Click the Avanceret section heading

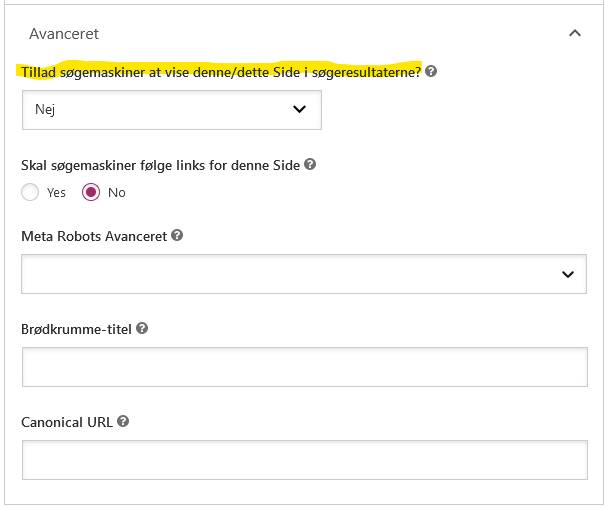point(64,34)
